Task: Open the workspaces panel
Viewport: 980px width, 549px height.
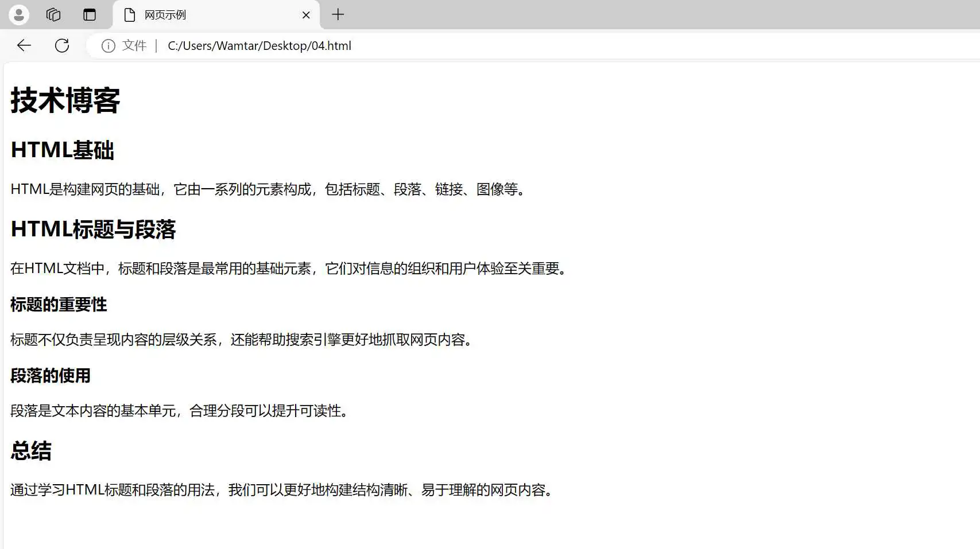Action: click(53, 14)
